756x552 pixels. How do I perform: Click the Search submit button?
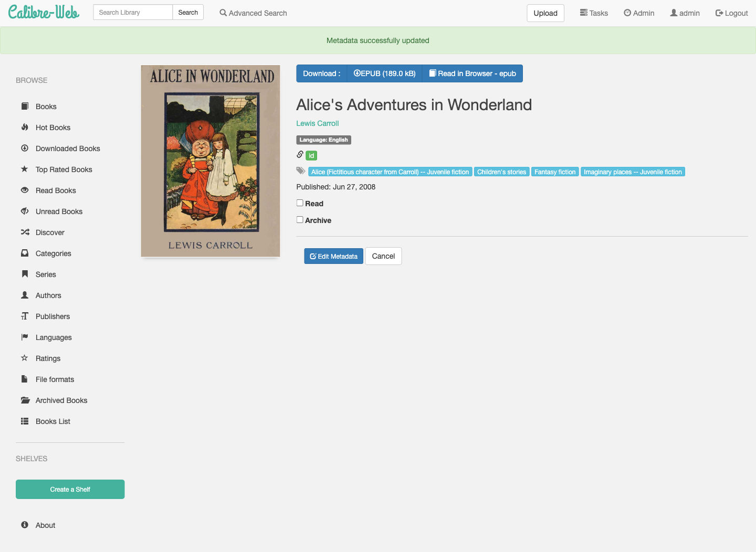(x=188, y=13)
